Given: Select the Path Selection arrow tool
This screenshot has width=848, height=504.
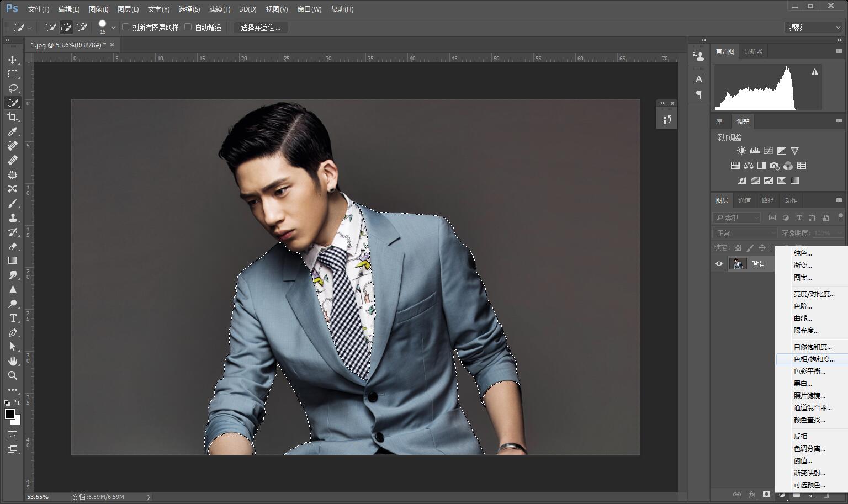Looking at the screenshot, I should coord(13,347).
